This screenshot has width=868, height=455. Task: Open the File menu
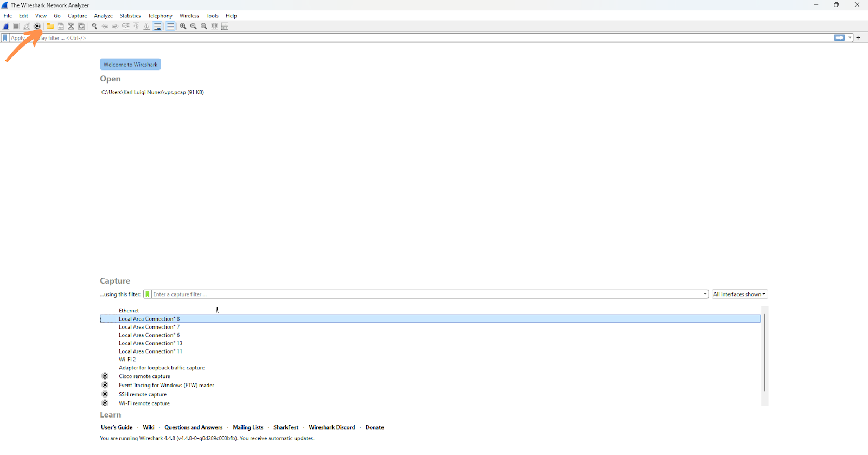tap(8, 16)
